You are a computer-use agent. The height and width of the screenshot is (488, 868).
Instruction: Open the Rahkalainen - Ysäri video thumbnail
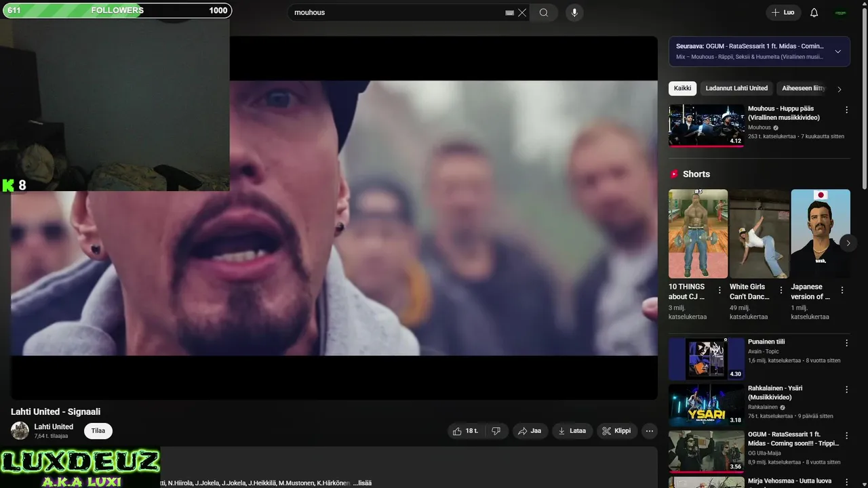pyautogui.click(x=707, y=405)
